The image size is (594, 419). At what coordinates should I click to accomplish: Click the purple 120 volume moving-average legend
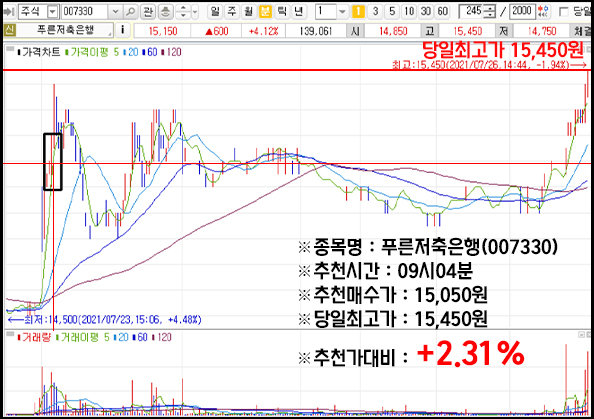click(x=161, y=337)
